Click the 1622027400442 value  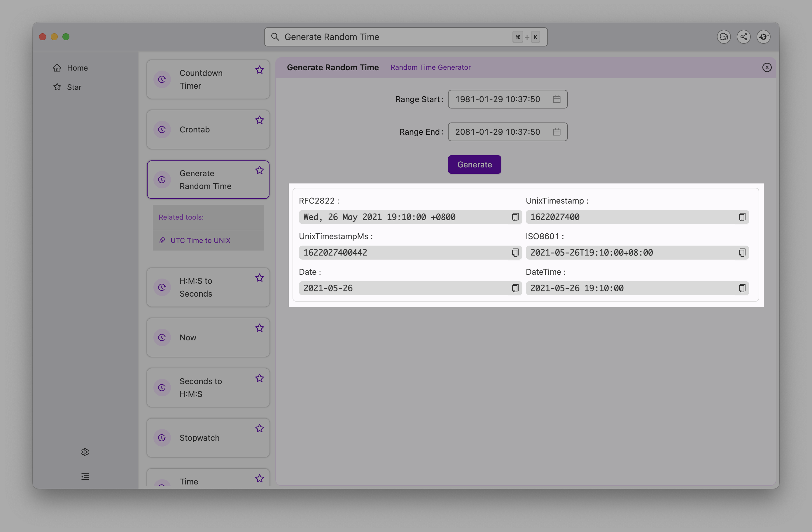tap(335, 253)
